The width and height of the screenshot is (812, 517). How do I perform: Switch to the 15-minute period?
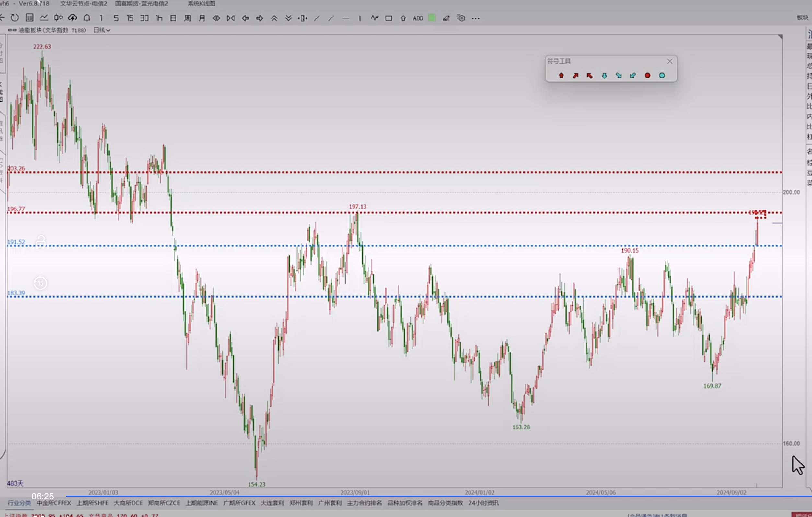coord(130,18)
